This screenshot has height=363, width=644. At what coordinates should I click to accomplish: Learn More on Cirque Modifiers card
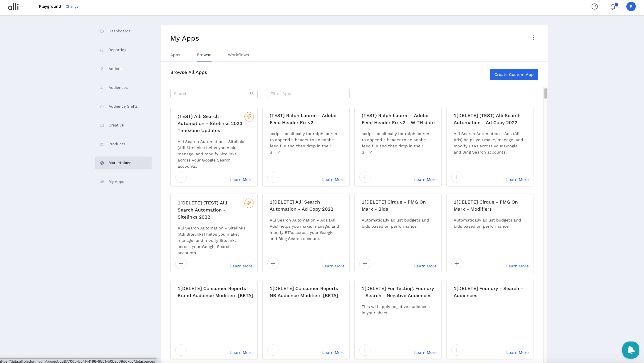click(517, 266)
